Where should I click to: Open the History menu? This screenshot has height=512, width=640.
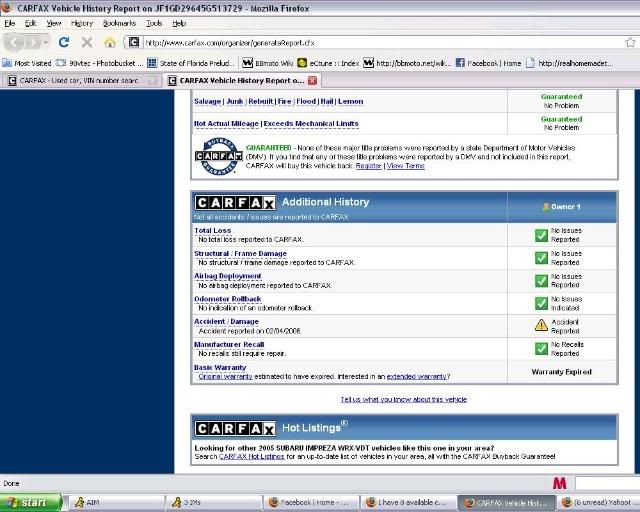(82, 23)
